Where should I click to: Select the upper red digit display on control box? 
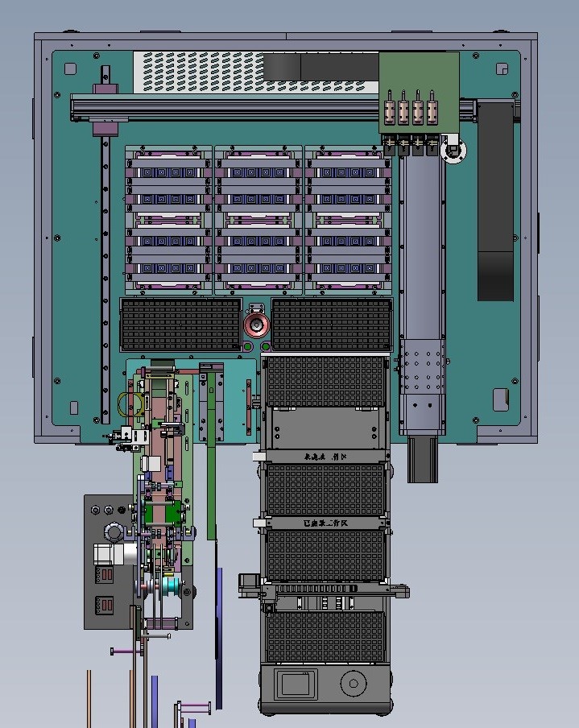pyautogui.click(x=105, y=575)
